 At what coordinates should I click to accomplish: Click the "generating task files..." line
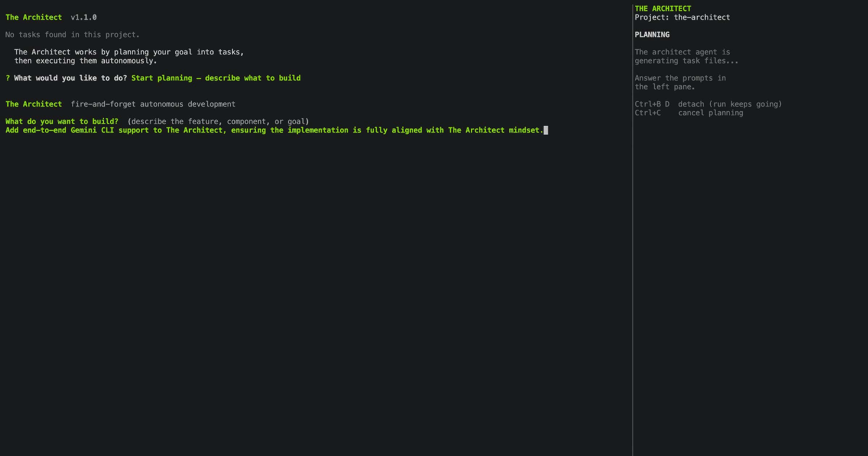click(x=686, y=61)
